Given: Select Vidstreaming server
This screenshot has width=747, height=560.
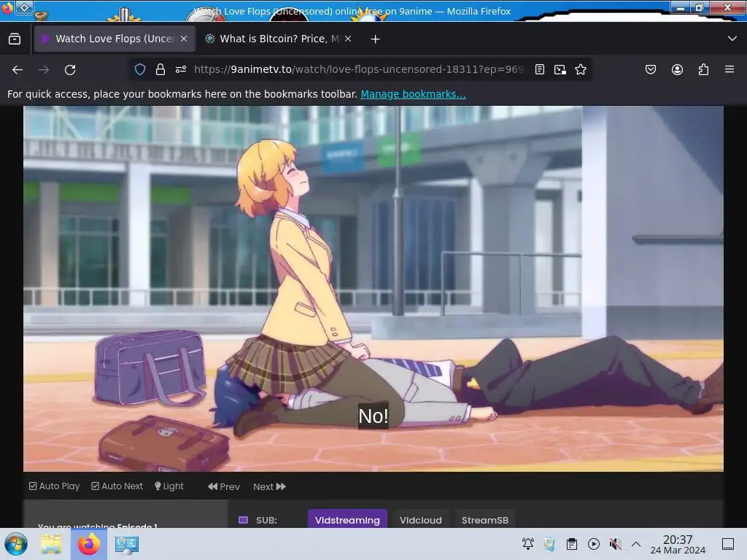Looking at the screenshot, I should coord(347,519).
